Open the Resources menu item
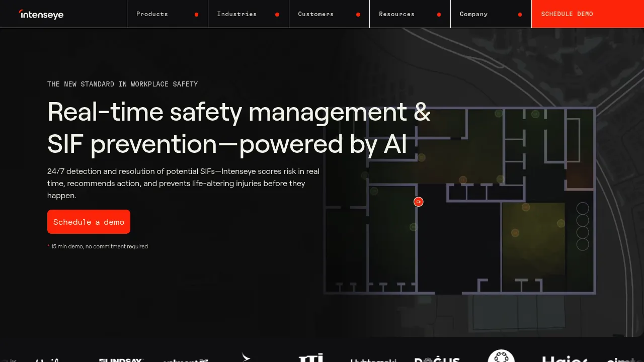 click(x=410, y=14)
